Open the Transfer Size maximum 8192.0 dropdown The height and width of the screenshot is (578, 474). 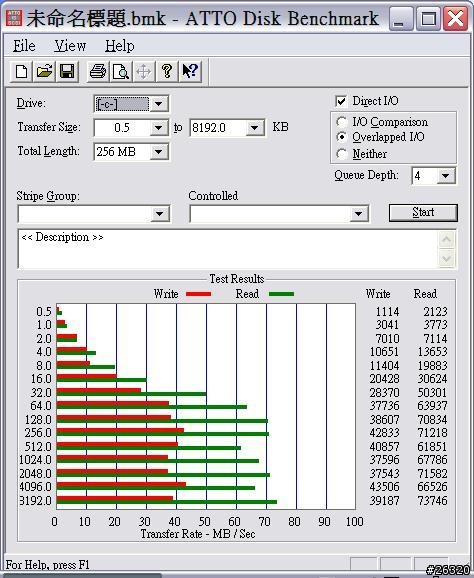click(254, 128)
